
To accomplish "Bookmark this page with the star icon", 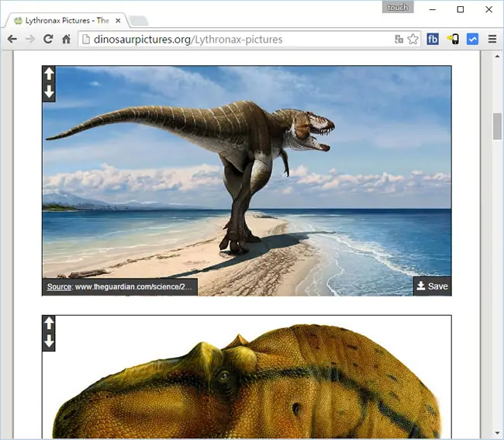I will tap(413, 40).
